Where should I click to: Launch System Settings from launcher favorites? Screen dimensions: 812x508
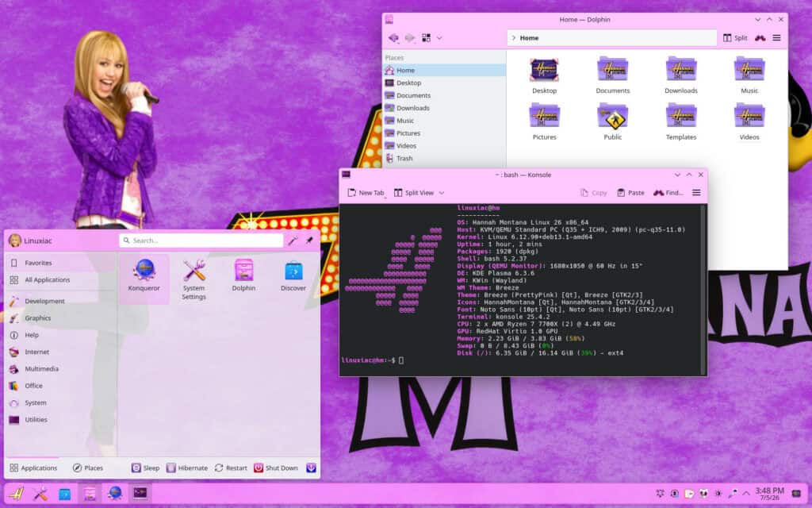(x=193, y=279)
